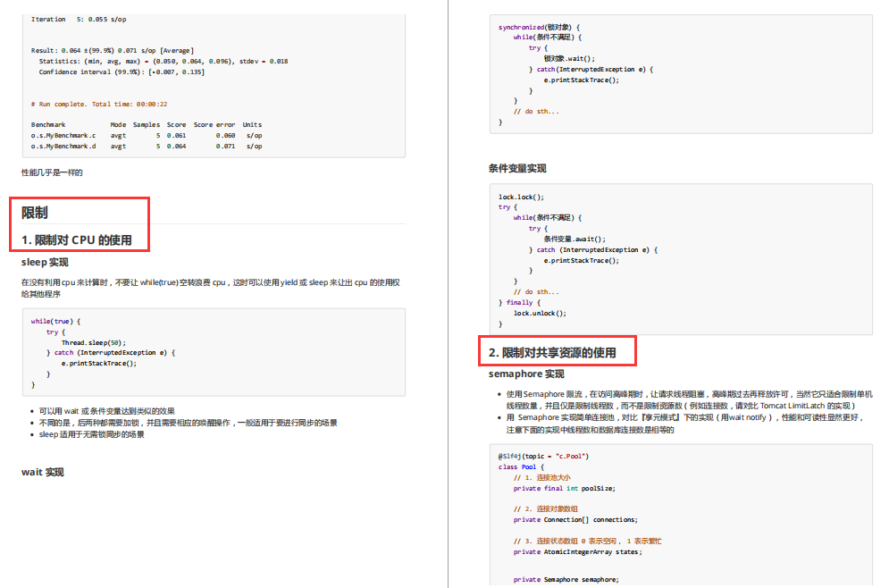This screenshot has height=588, width=889.
Task: Click the bullet "可以用 wait 或条件变量达到类似的效果"
Action: click(x=106, y=411)
